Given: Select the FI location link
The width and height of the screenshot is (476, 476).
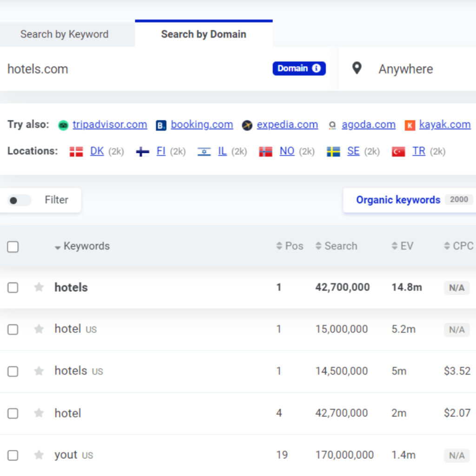Looking at the screenshot, I should [161, 151].
